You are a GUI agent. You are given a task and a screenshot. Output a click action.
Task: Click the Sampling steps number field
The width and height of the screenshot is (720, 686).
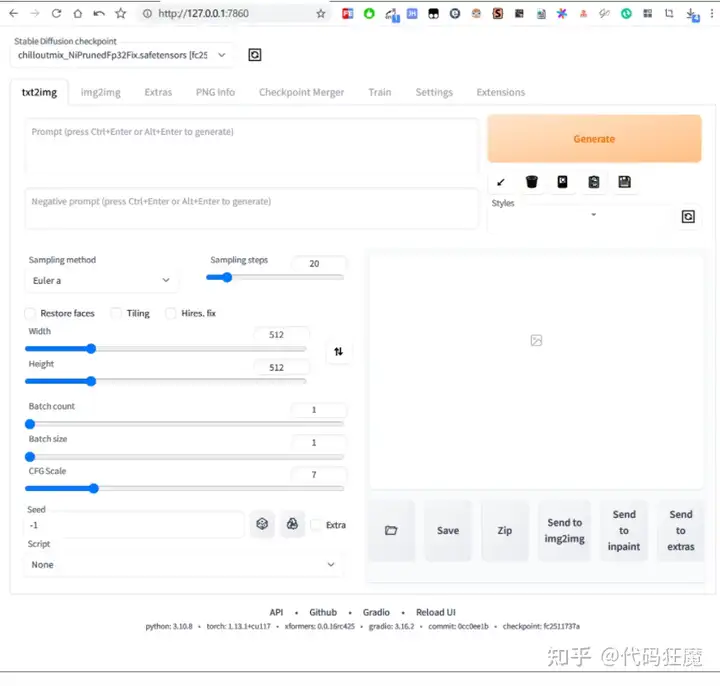319,264
